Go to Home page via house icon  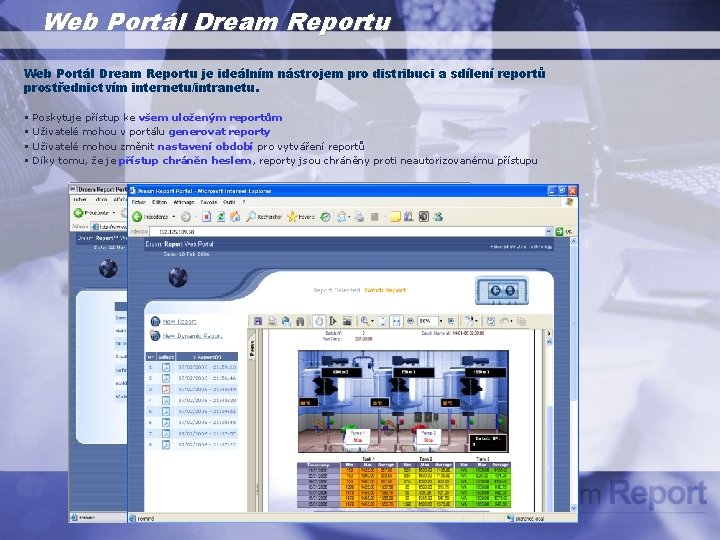point(235,216)
